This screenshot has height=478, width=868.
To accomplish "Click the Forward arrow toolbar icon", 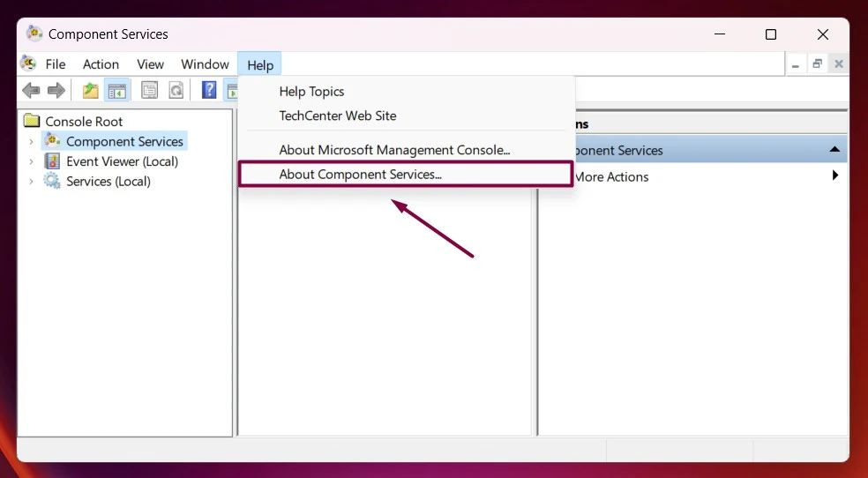I will [56, 90].
